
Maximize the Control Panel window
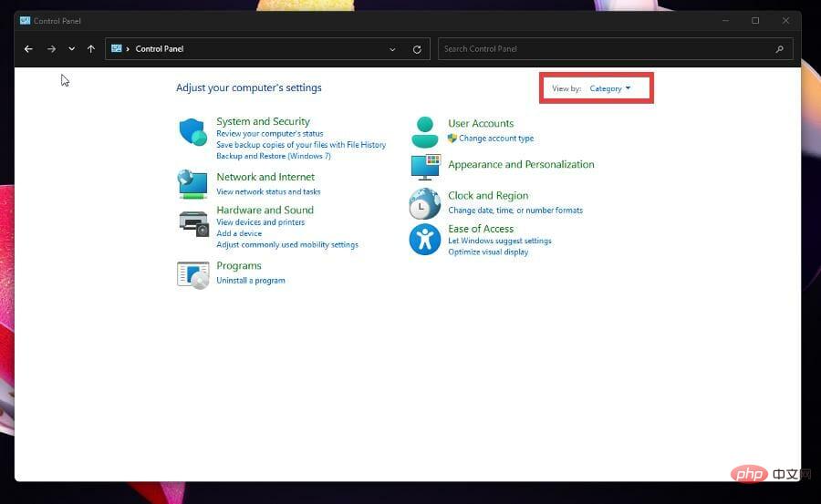(755, 20)
